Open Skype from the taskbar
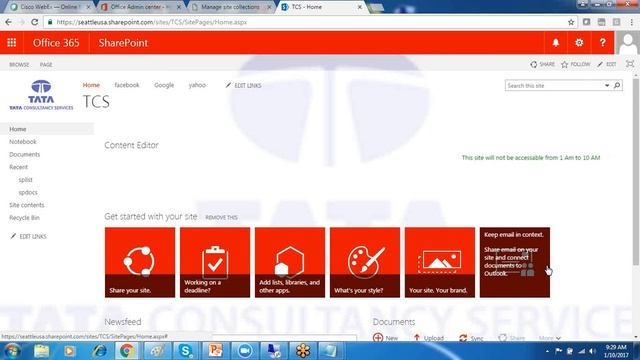The height and width of the screenshot is (360, 640). [186, 351]
